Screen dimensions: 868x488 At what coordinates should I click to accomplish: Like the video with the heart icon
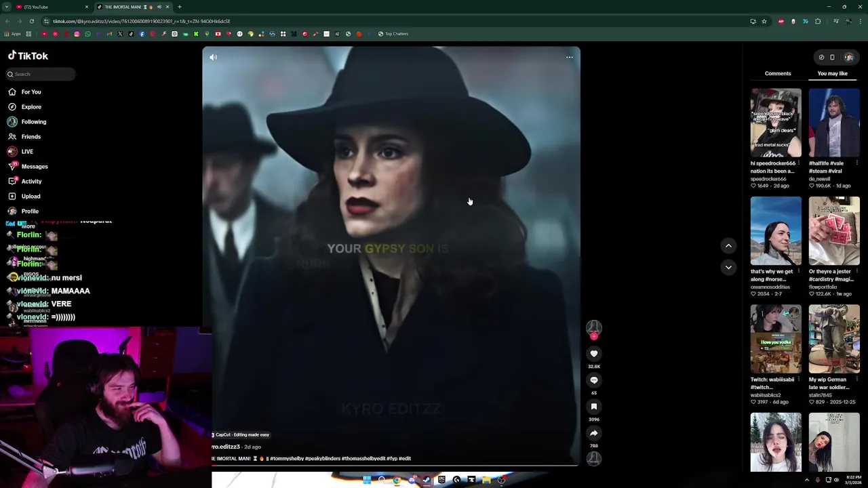point(593,354)
